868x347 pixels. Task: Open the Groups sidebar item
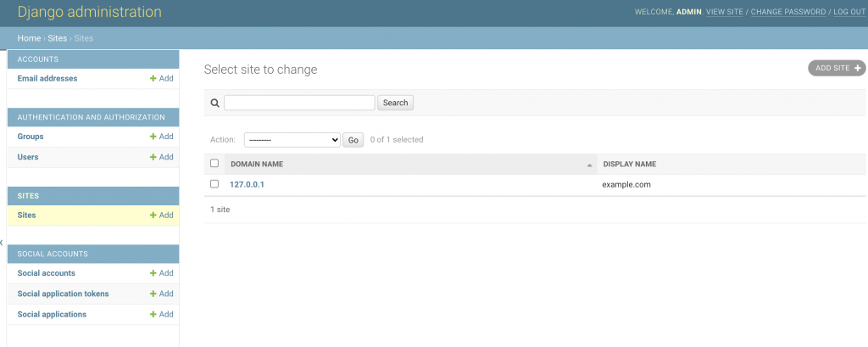tap(31, 137)
